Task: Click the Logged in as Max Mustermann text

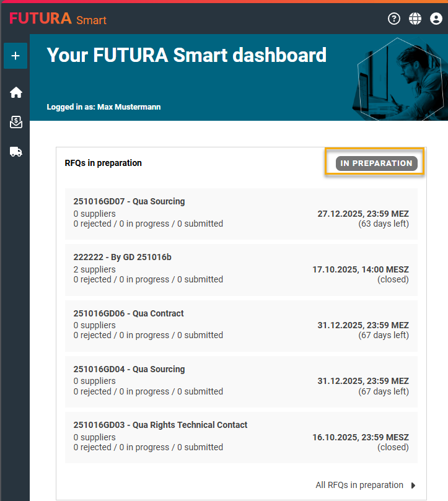Action: click(103, 107)
